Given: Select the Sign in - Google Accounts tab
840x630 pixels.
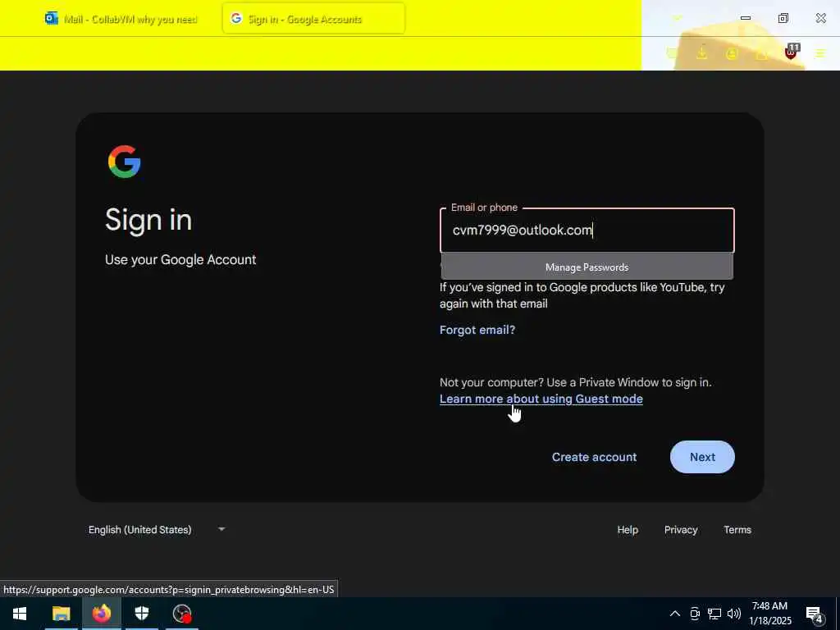Looking at the screenshot, I should pyautogui.click(x=313, y=19).
